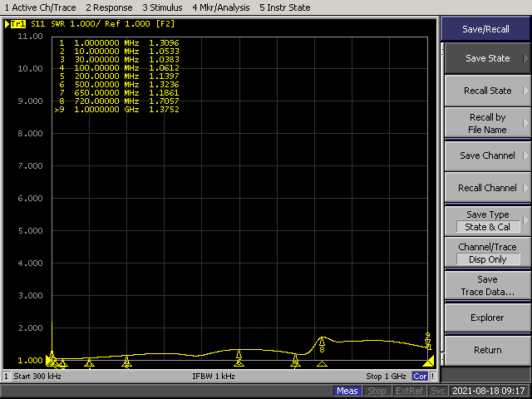
Task: Click the date and time display
Action: click(489, 391)
